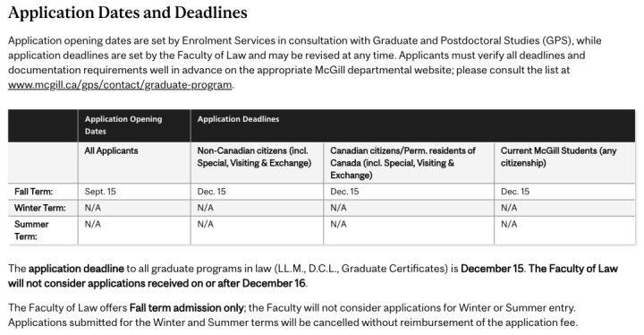Click the Non-Canadian citizens subheader cell
Viewport: 644px width, 335px height.
point(257,163)
